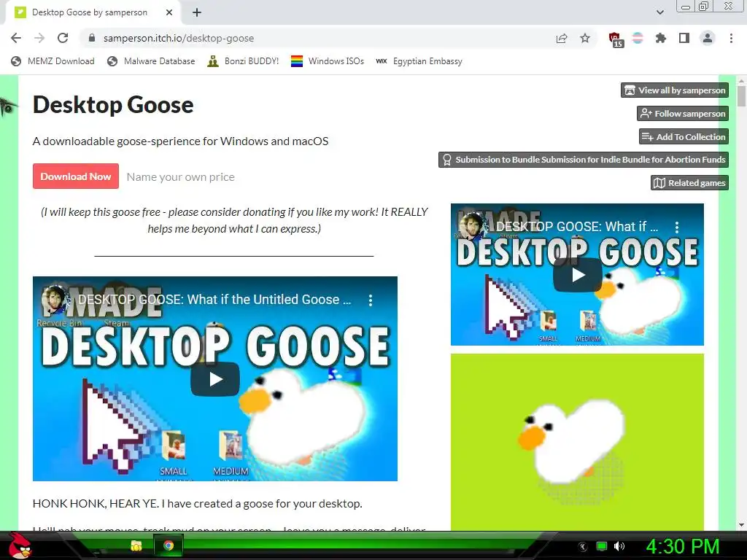
Task: Click the 4:30 PM taskbar clock
Action: coord(683,546)
